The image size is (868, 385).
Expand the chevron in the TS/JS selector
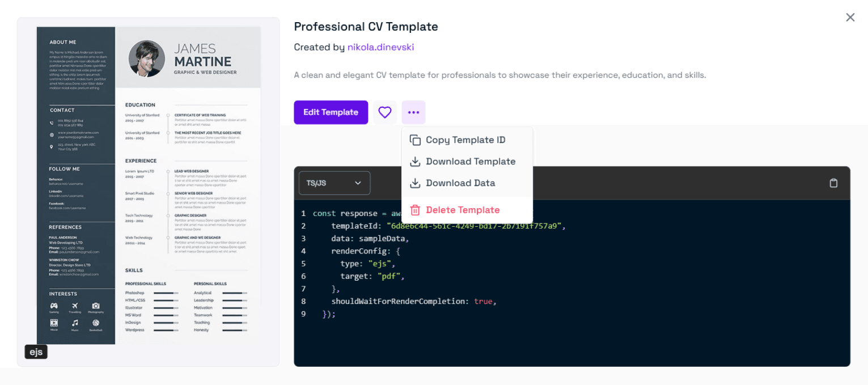point(358,183)
